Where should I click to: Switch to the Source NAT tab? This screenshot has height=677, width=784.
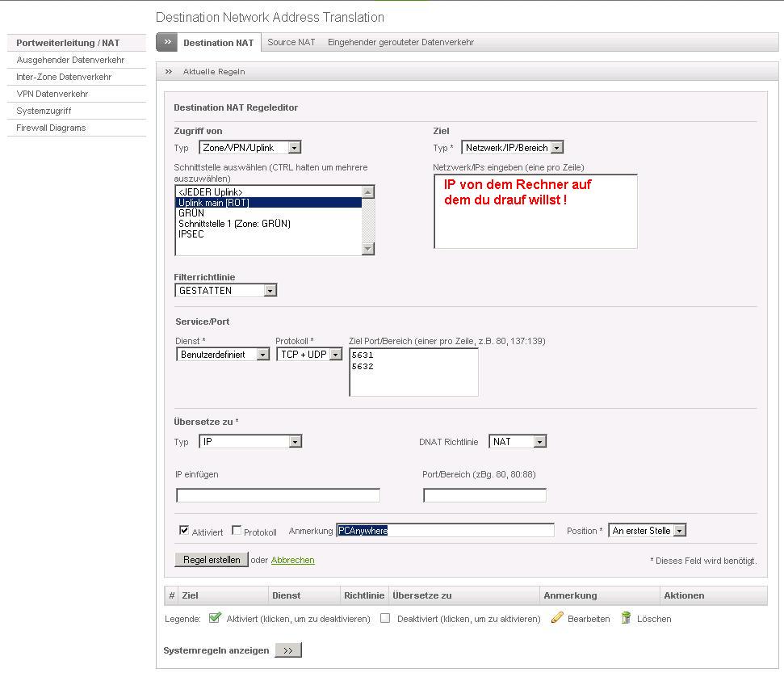click(291, 42)
